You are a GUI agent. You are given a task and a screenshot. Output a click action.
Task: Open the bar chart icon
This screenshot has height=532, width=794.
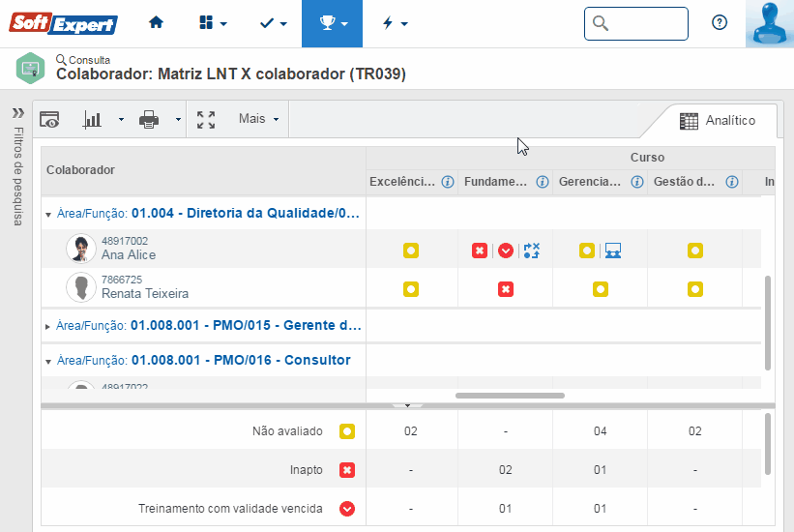pyautogui.click(x=93, y=119)
